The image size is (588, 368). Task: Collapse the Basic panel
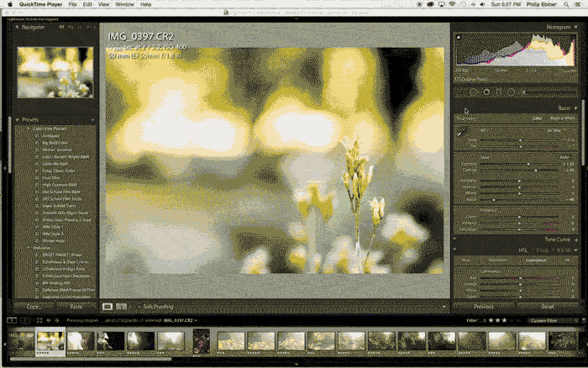click(575, 108)
